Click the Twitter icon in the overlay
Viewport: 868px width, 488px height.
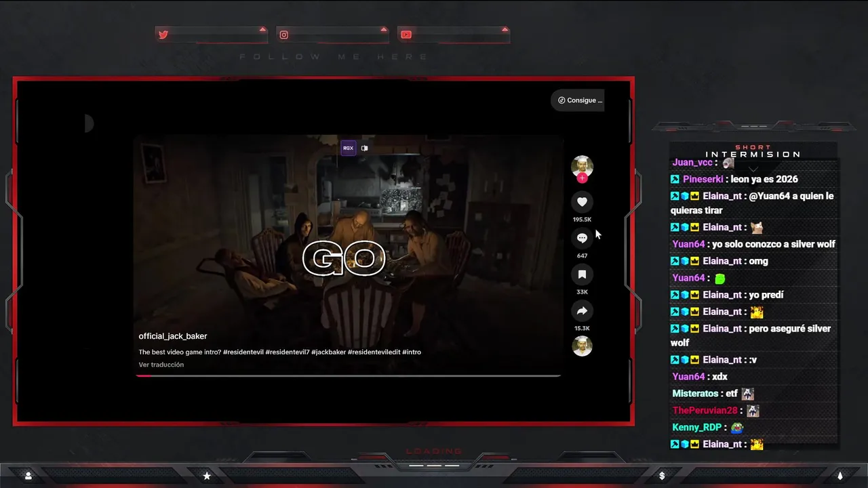pyautogui.click(x=163, y=35)
